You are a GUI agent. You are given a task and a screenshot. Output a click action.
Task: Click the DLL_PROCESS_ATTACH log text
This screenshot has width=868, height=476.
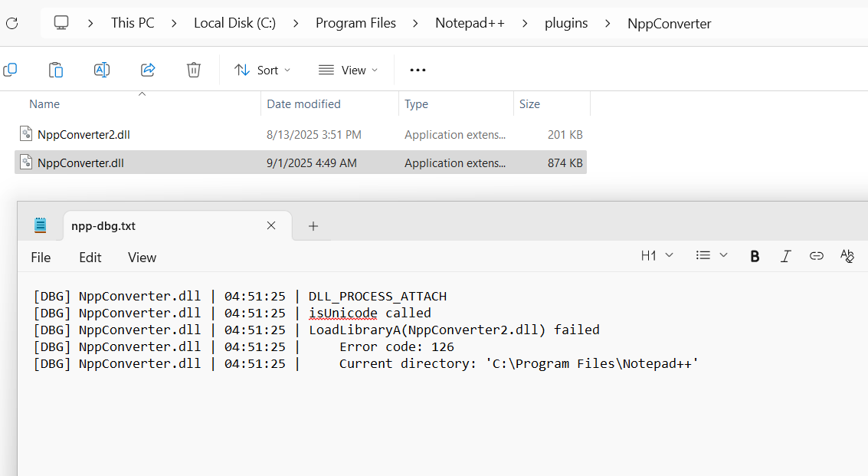point(378,297)
